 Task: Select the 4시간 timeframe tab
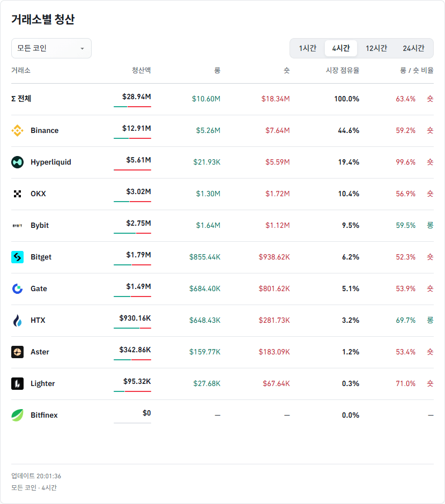[341, 48]
